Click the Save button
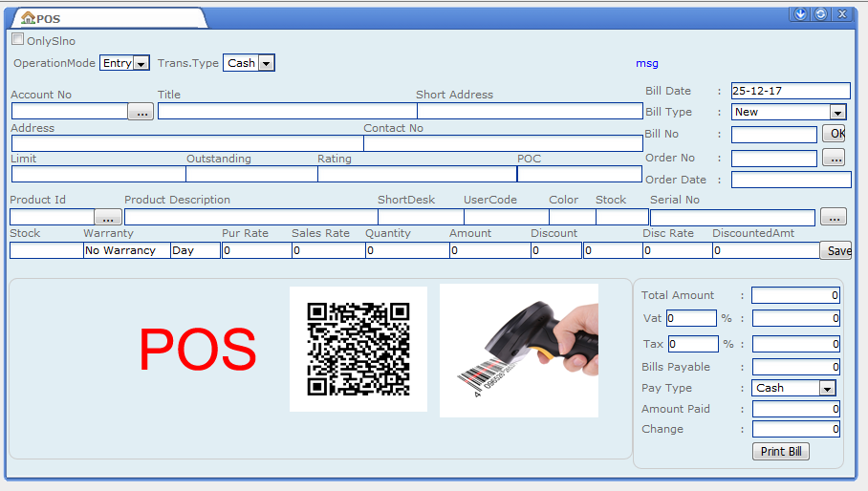Image resolution: width=868 pixels, height=491 pixels. coord(836,250)
